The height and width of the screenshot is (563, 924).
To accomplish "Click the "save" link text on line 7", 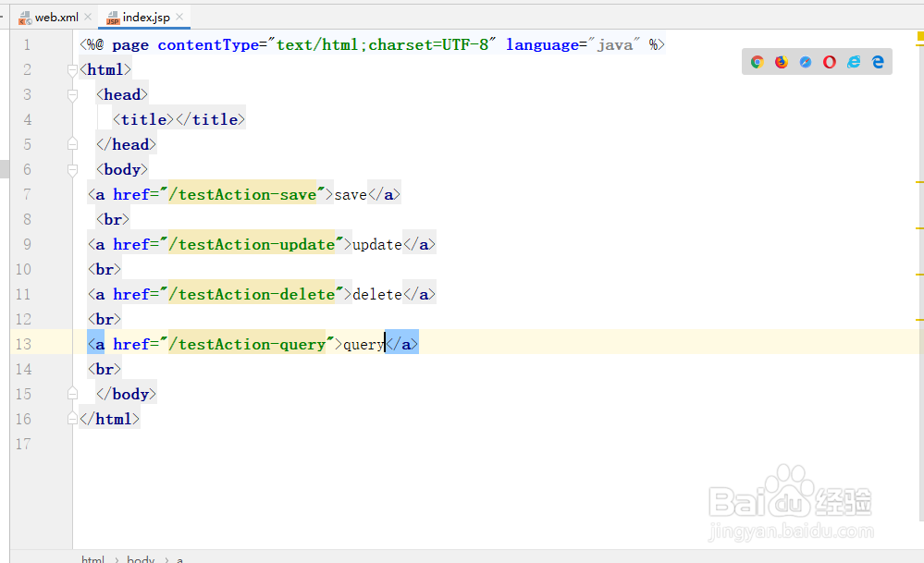I will pos(351,195).
